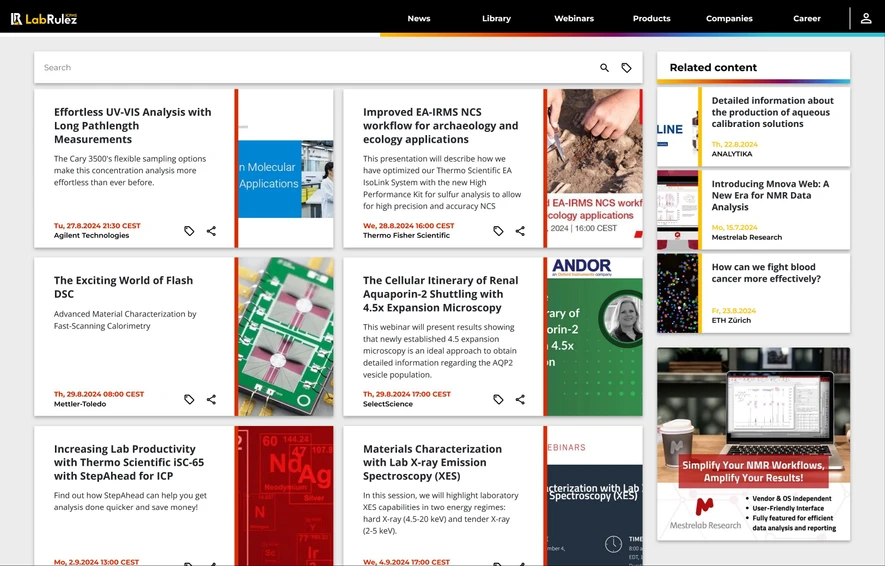Open The Exciting World of Flash DSC title
Image resolution: width=885 pixels, height=566 pixels.
pos(123,287)
